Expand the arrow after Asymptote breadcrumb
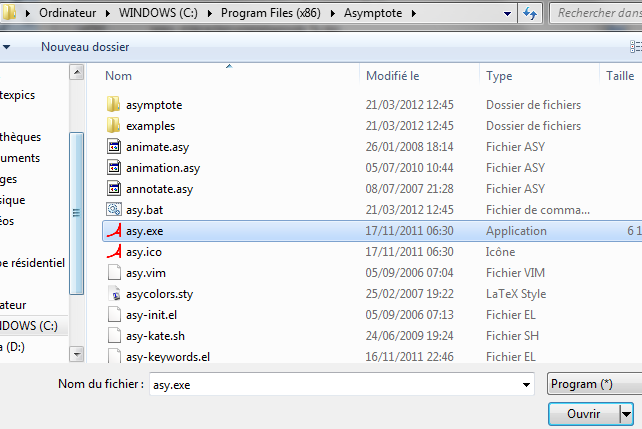642x429 pixels. tap(414, 14)
